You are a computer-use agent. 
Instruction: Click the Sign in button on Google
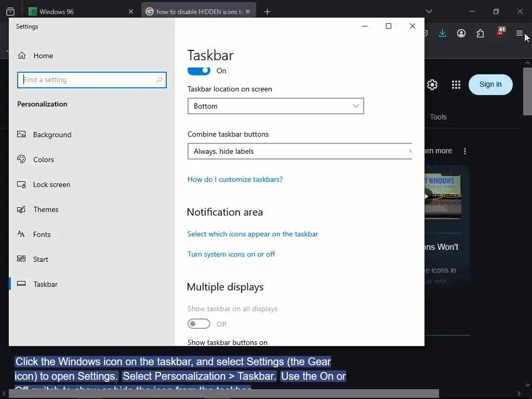pos(490,85)
